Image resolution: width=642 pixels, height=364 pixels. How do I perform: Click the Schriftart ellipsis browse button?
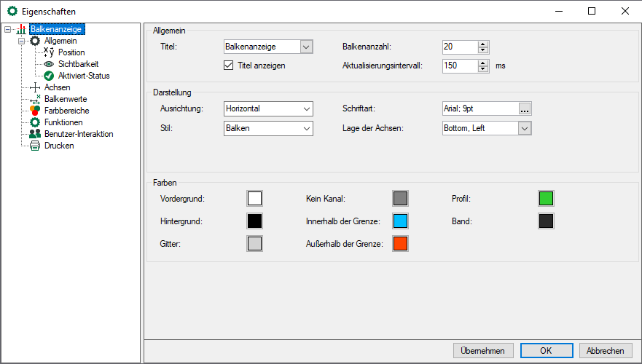pos(524,108)
